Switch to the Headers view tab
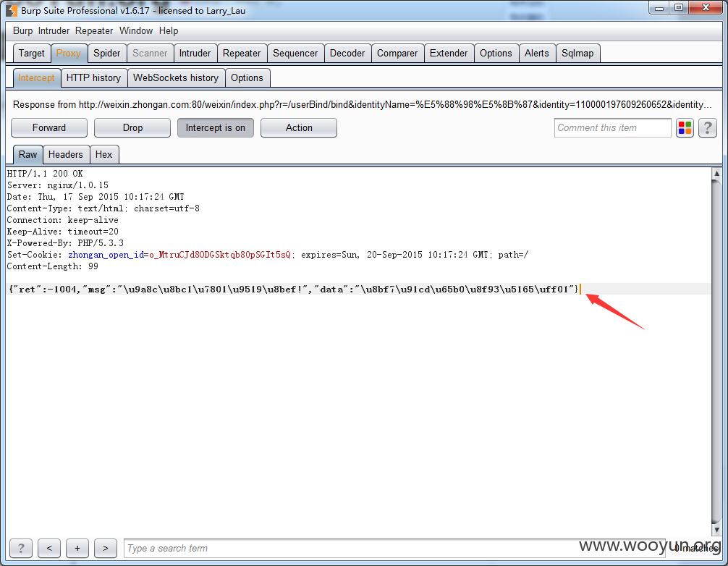The height and width of the screenshot is (566, 728). point(65,154)
